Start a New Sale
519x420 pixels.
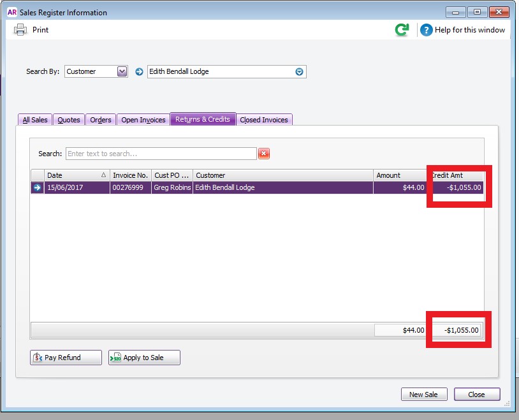point(424,394)
